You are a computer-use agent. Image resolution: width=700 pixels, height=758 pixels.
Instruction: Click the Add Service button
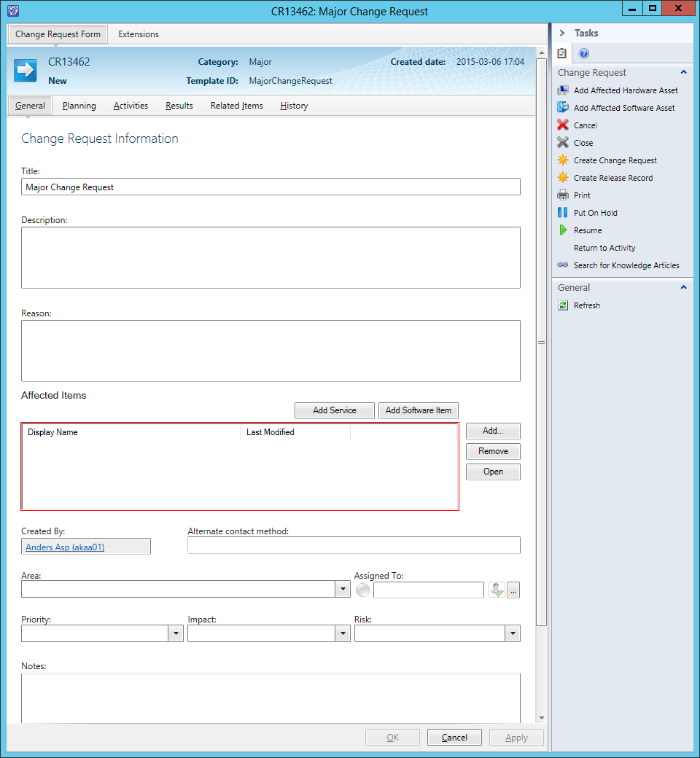(x=334, y=410)
